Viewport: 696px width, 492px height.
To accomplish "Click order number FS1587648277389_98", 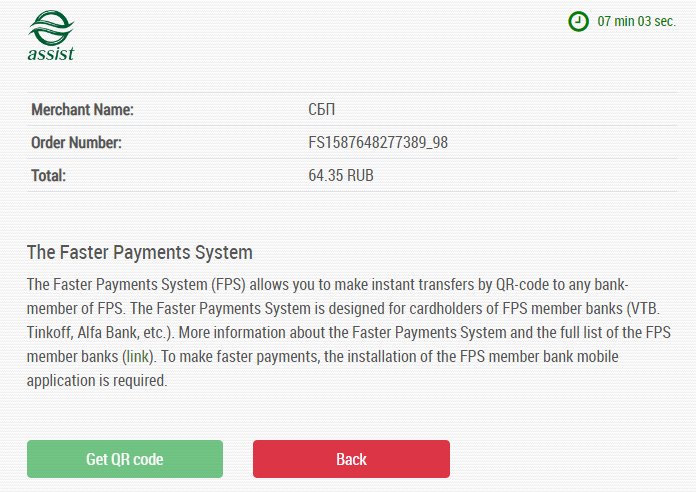I will (x=378, y=143).
